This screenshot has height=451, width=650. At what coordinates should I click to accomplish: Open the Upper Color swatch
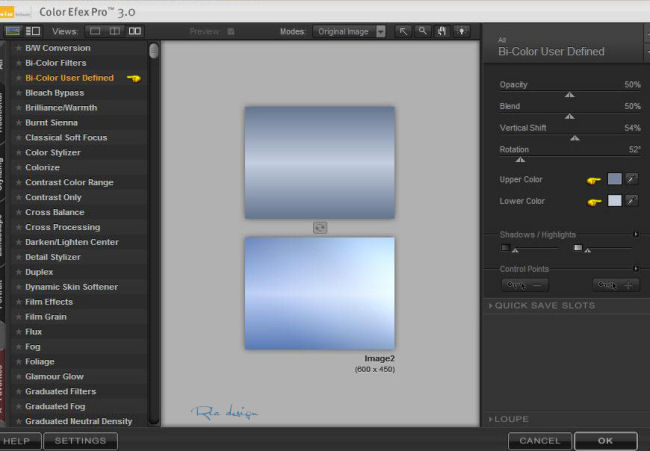pyautogui.click(x=614, y=179)
